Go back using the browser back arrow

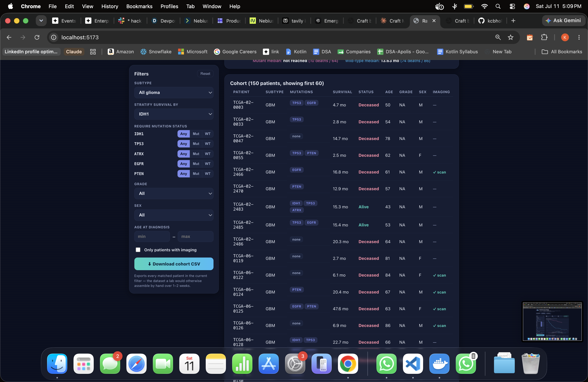9,37
